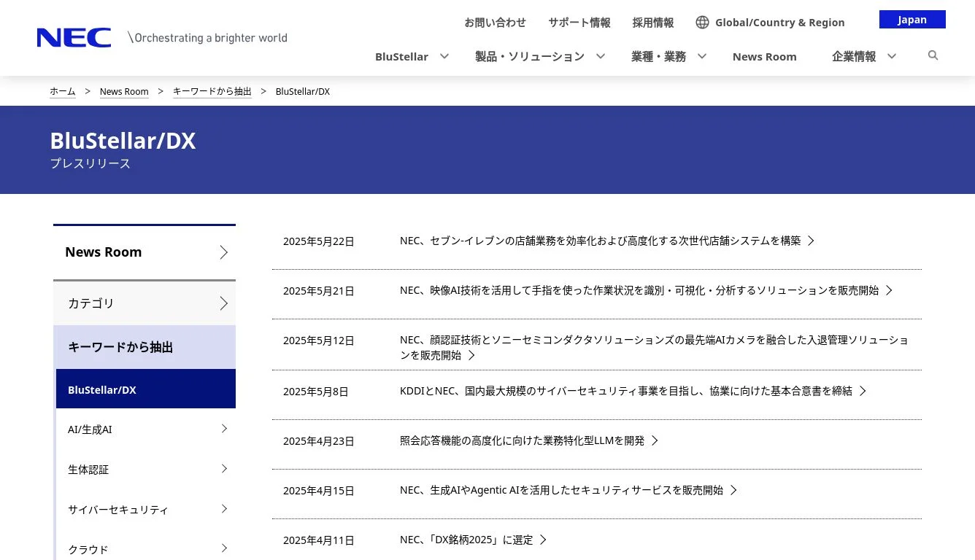Click the arrow after セブン-イレブン release title
The height and width of the screenshot is (560, 975).
811,241
